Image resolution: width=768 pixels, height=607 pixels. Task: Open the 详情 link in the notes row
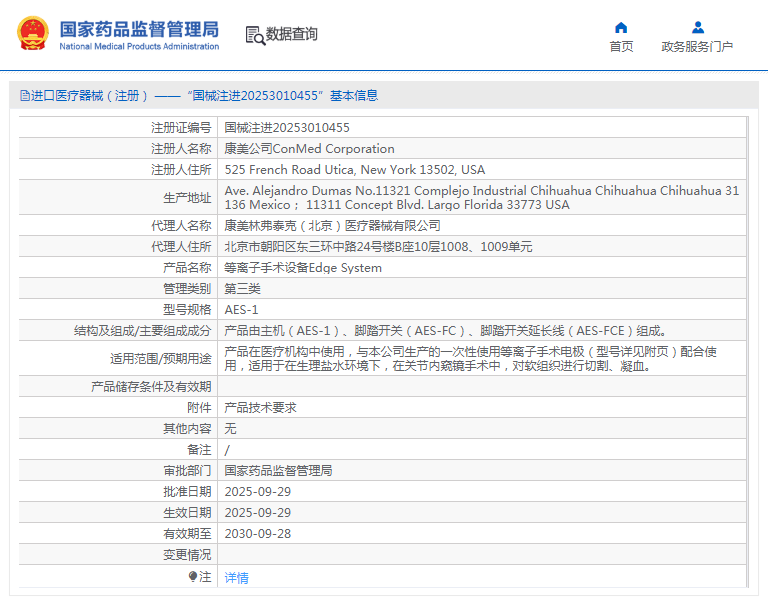pos(236,578)
